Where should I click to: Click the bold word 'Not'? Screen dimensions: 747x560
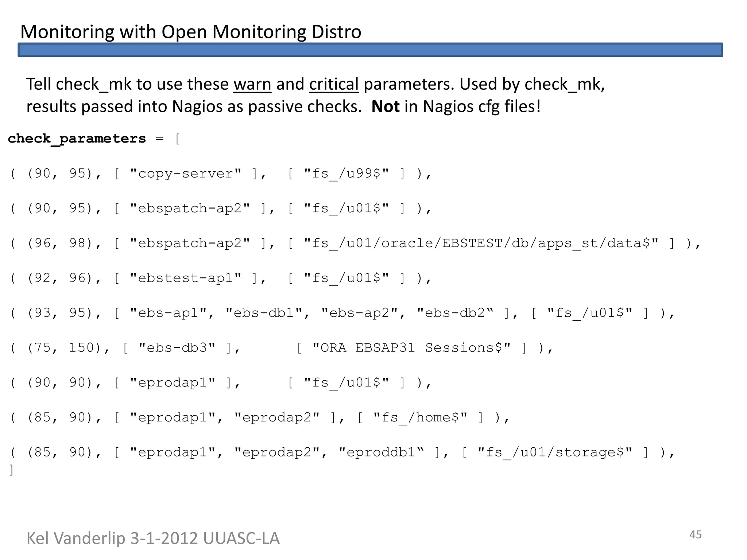tap(385, 107)
